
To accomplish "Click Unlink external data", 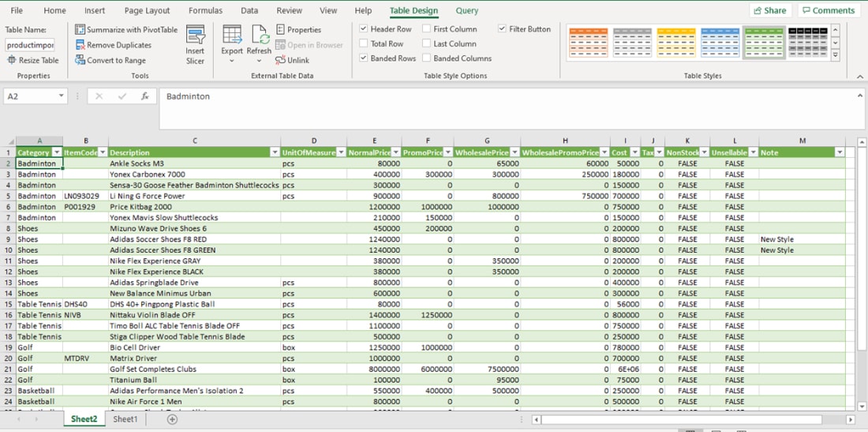I will 292,60.
